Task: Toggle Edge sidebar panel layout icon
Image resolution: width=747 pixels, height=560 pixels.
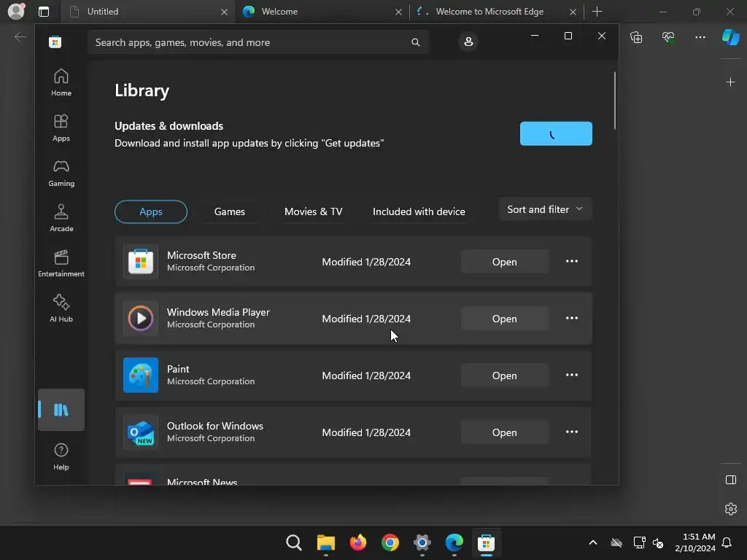Action: 730,480
